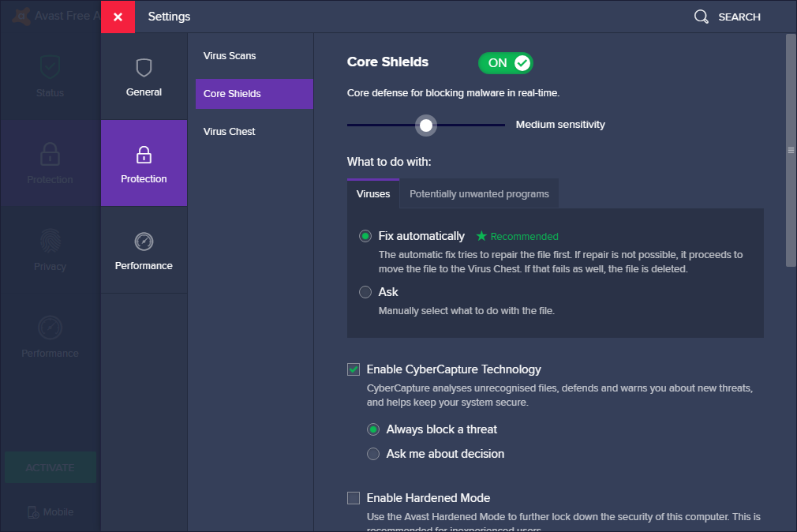Select the Ask radio option

365,292
